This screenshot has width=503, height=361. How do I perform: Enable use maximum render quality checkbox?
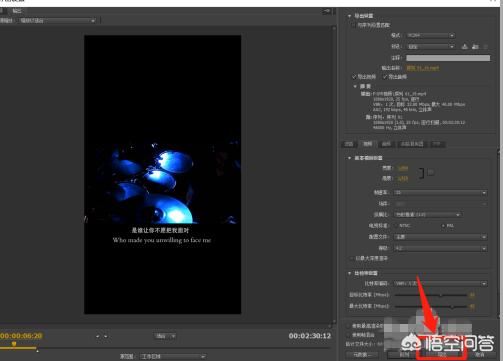348,326
